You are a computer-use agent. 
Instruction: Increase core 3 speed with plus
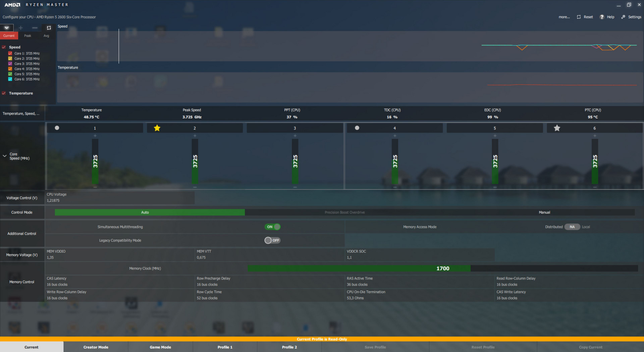(x=295, y=136)
